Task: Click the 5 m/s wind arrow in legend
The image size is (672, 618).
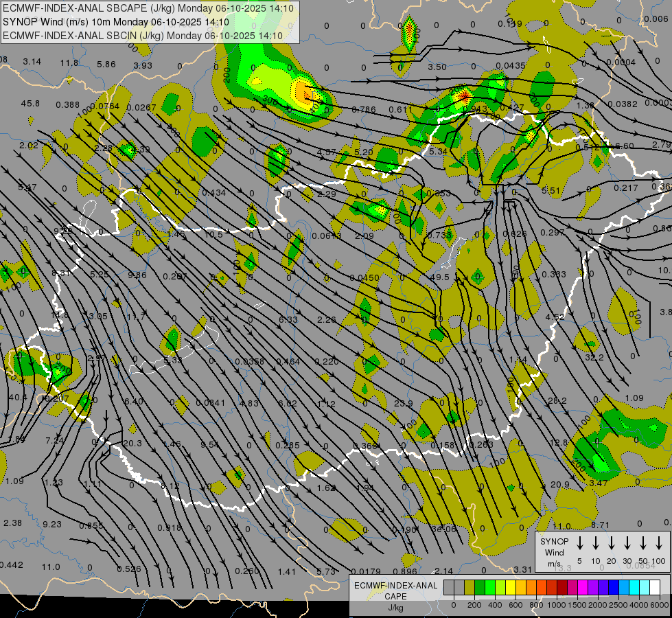Action: [579, 542]
